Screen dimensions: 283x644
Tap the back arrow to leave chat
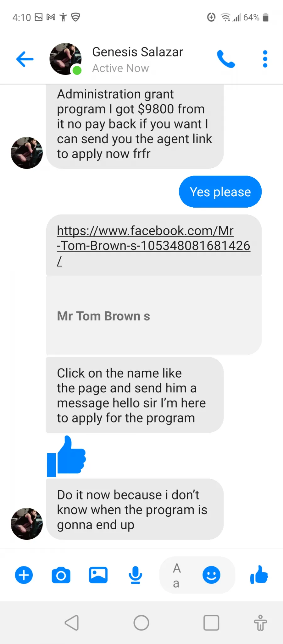pos(25,59)
